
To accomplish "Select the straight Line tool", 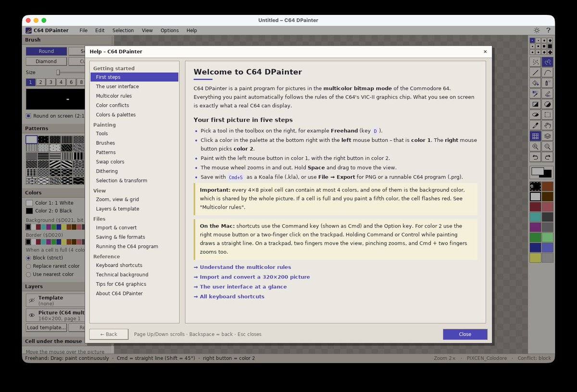I will [x=535, y=73].
